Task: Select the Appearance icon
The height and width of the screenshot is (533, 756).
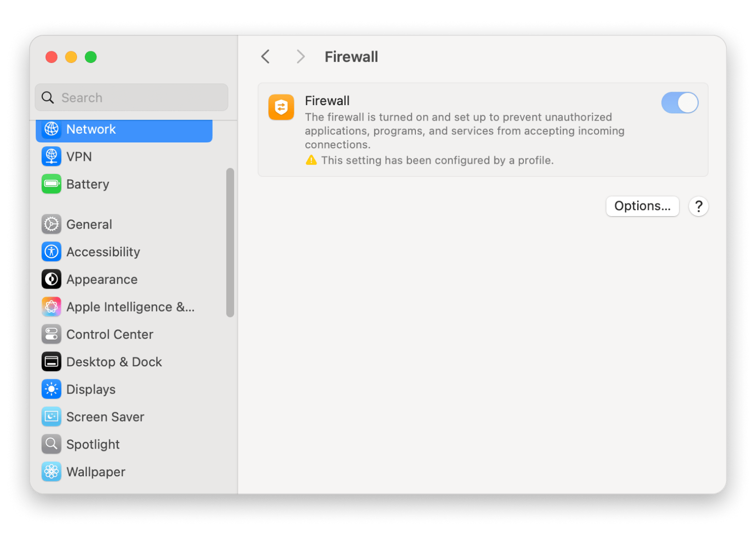Action: (51, 280)
